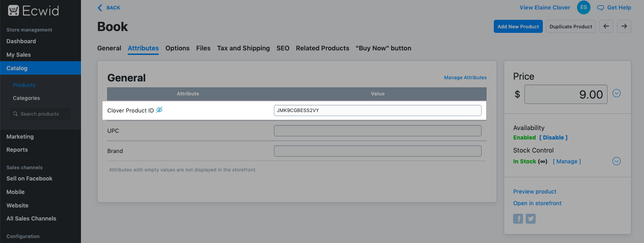Switch to the Options tab
Image resolution: width=644 pixels, height=243 pixels.
(x=177, y=48)
